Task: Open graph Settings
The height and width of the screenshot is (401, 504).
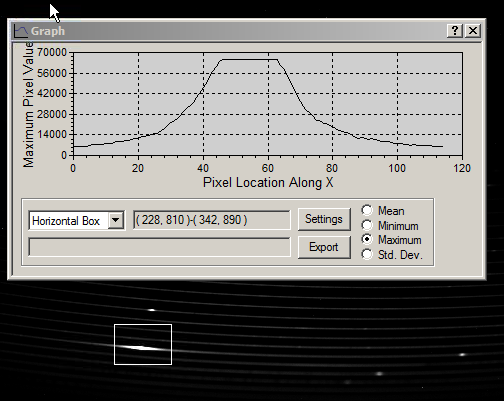Action: [324, 219]
